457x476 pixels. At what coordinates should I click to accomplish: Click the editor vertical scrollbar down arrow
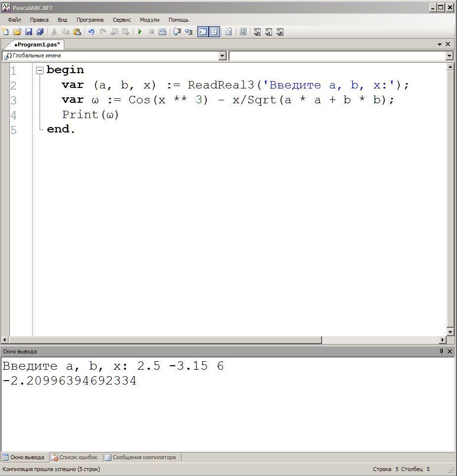450,332
